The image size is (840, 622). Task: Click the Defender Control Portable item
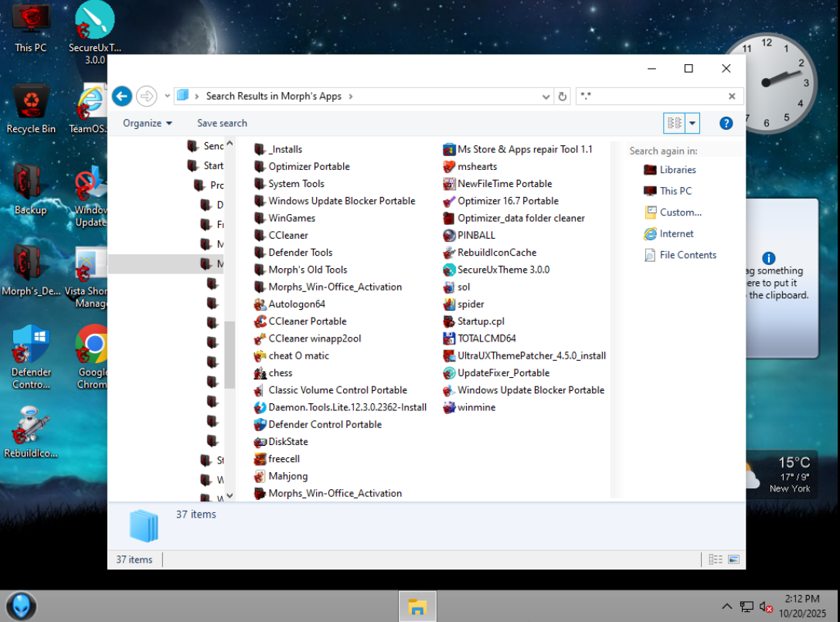pos(325,424)
